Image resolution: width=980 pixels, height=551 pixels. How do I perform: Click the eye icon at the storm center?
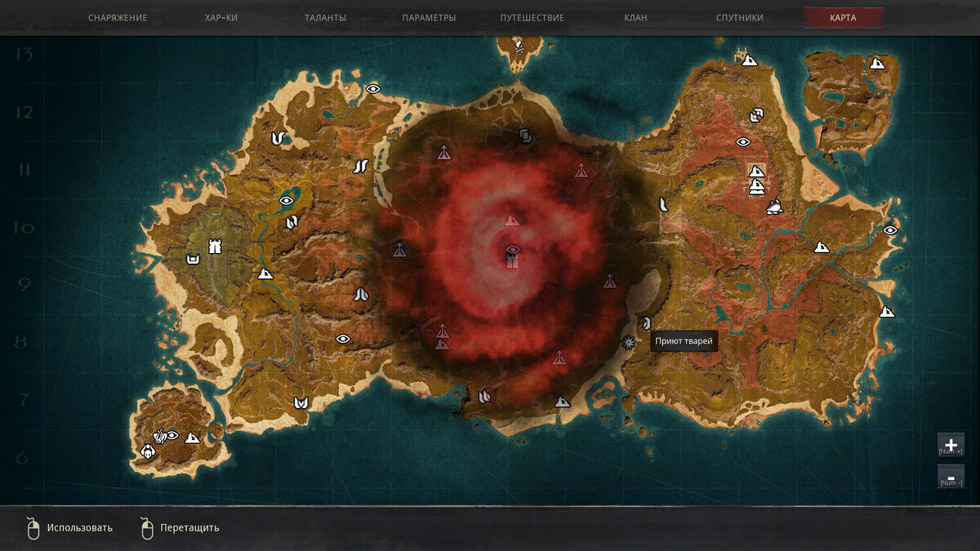(x=513, y=250)
